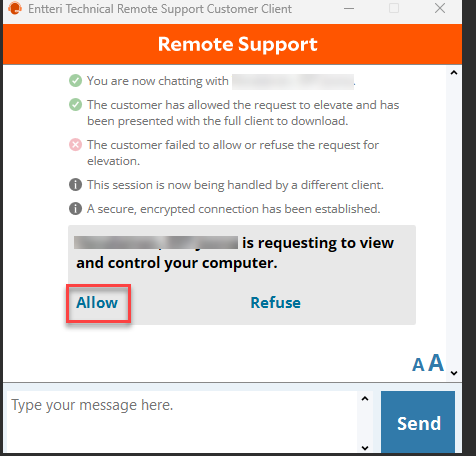Click the info icon beside 'This session is now'
The width and height of the screenshot is (476, 456).
(x=75, y=185)
